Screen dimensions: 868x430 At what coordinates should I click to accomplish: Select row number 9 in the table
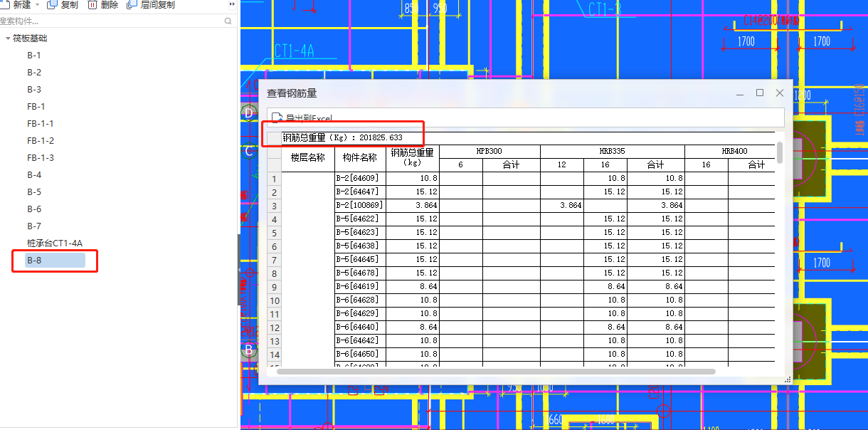click(275, 287)
